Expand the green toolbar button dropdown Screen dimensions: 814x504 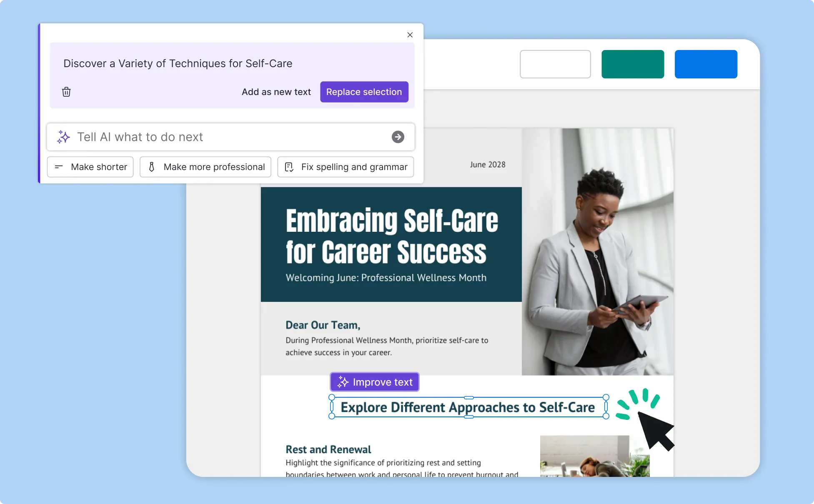click(633, 64)
